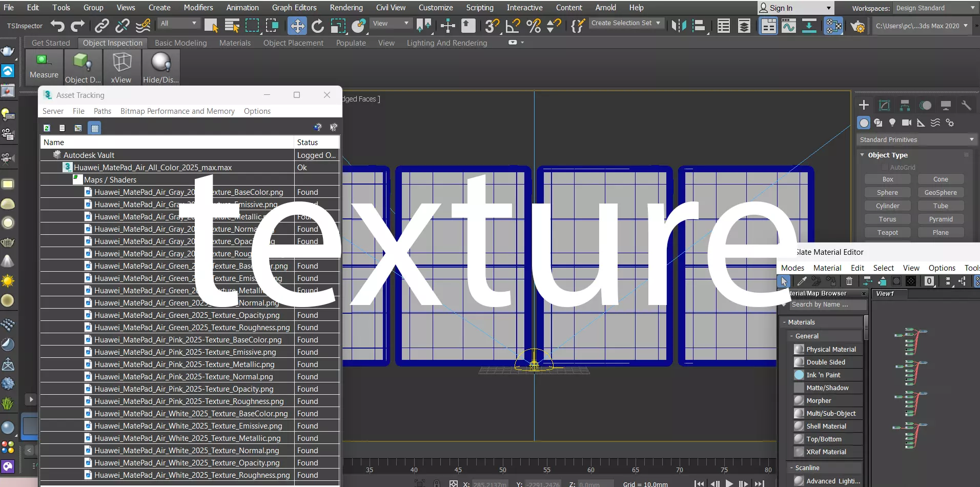Activate the Select and Link tool
The width and height of the screenshot is (980, 487).
click(102, 26)
